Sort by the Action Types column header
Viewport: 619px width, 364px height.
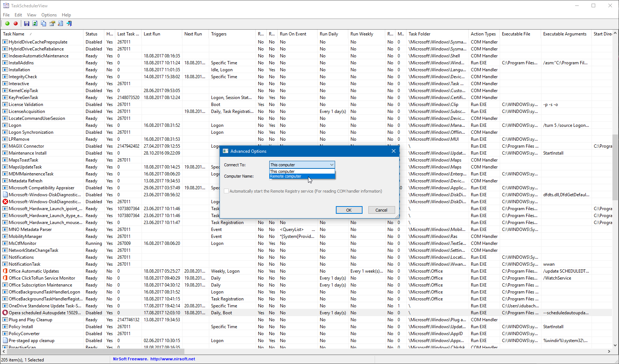[x=484, y=34]
